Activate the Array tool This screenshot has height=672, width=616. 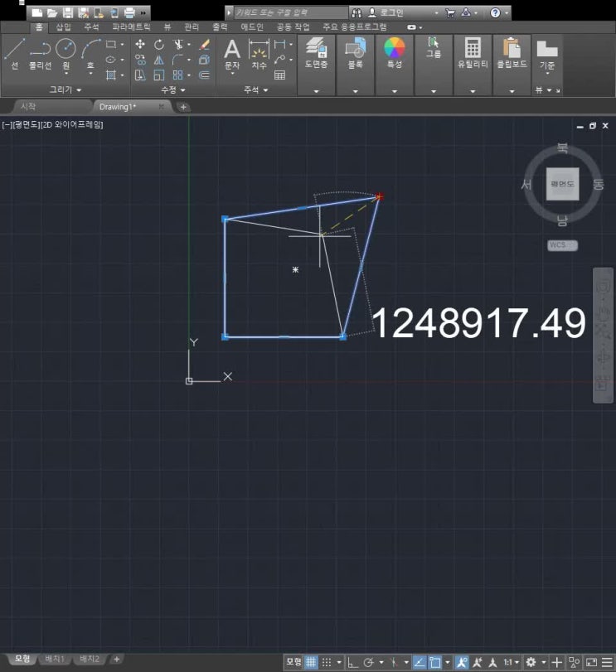click(177, 75)
